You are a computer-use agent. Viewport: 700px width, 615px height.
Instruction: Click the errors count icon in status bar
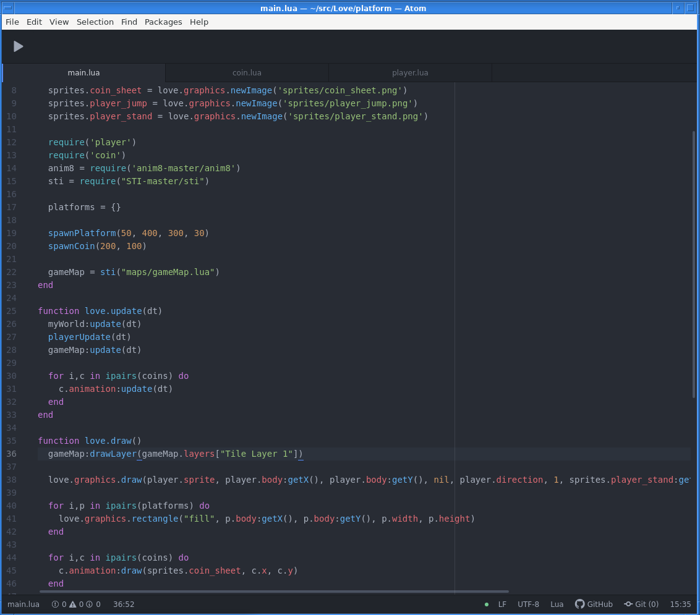[56, 604]
